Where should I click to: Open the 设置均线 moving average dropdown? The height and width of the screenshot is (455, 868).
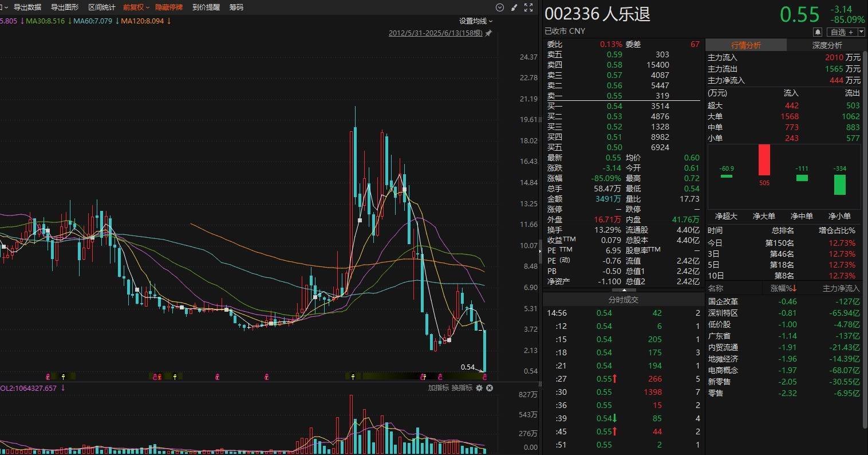tap(476, 21)
